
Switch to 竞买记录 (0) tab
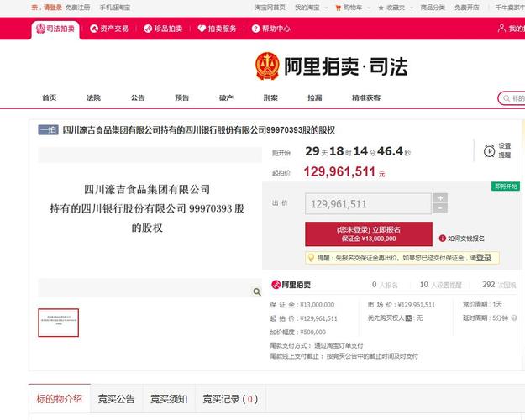tap(230, 399)
